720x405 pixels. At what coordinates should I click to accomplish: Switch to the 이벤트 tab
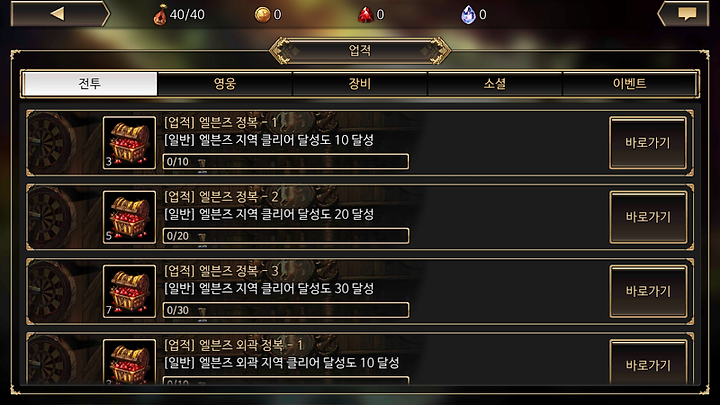click(630, 84)
